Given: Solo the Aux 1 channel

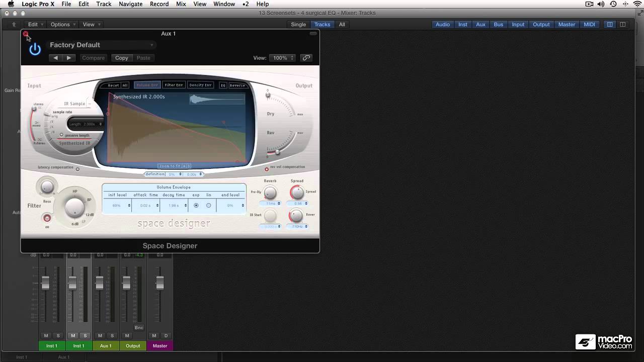Looking at the screenshot, I should [112, 336].
